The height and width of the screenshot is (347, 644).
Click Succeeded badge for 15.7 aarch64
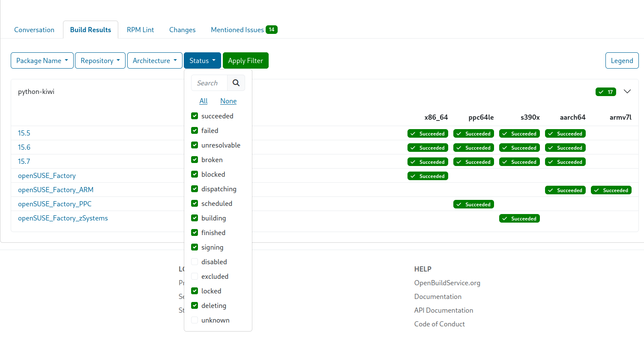pos(565,162)
